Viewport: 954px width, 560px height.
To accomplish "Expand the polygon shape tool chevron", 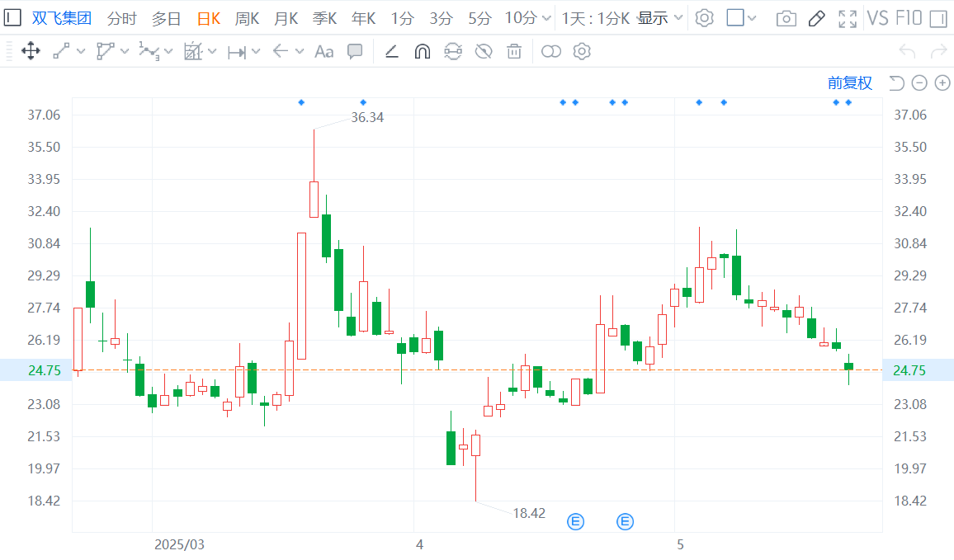I will tap(125, 52).
